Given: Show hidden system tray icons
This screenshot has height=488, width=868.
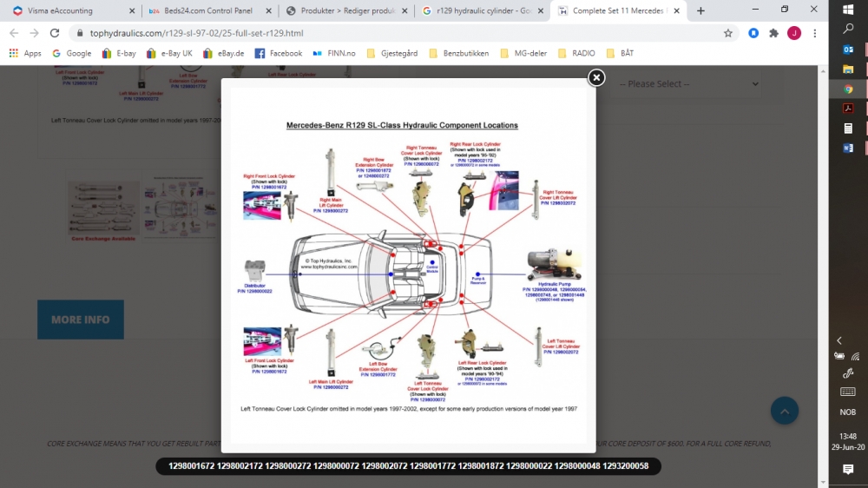Looking at the screenshot, I should 839,340.
